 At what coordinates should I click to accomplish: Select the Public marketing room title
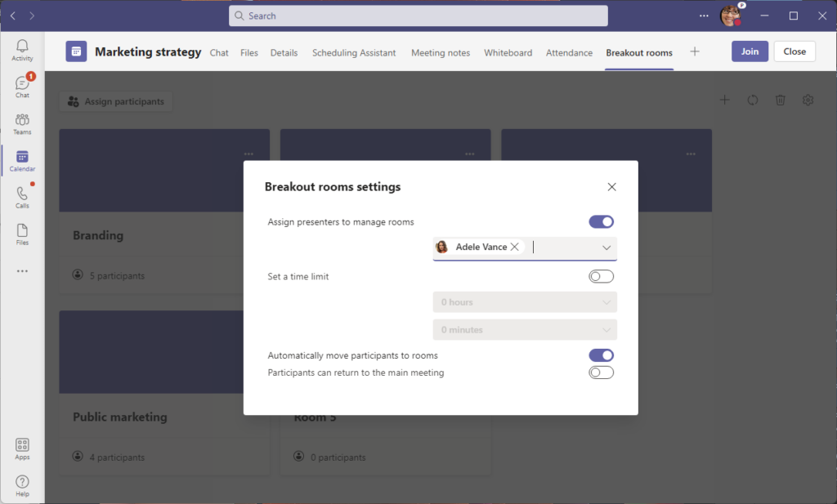point(120,417)
